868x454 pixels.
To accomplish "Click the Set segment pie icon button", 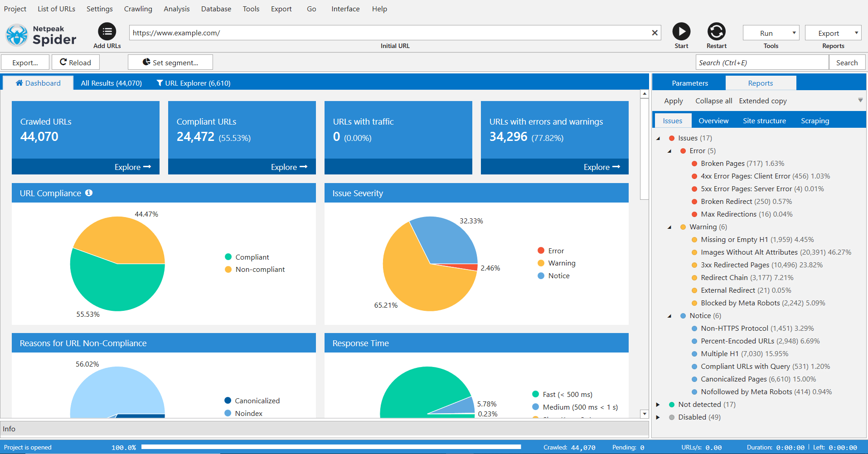I will point(170,63).
